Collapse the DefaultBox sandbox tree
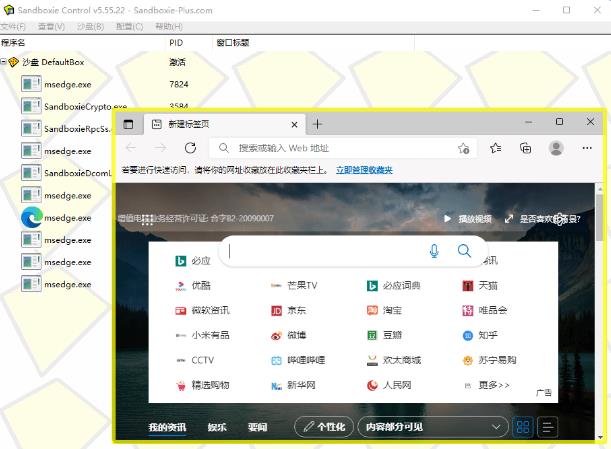This screenshot has height=449, width=611. click(x=3, y=62)
